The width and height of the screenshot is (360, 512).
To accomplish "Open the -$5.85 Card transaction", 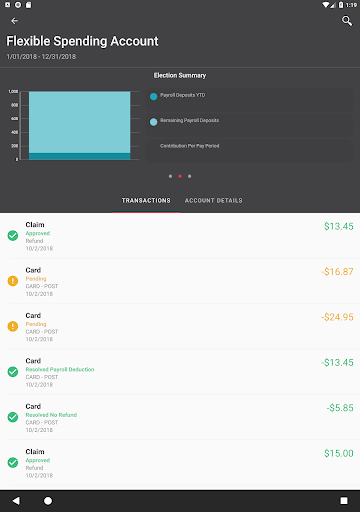I will coord(180,417).
